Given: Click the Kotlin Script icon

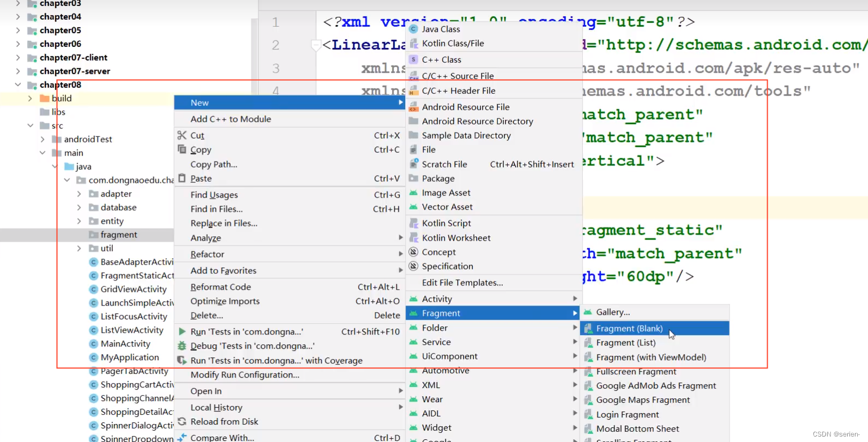Looking at the screenshot, I should click(x=414, y=223).
